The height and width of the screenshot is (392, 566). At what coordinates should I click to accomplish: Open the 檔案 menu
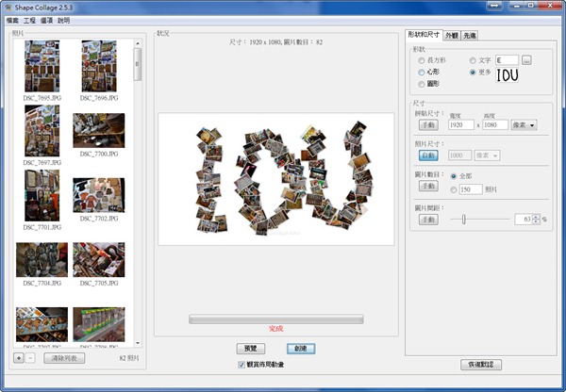(x=12, y=20)
